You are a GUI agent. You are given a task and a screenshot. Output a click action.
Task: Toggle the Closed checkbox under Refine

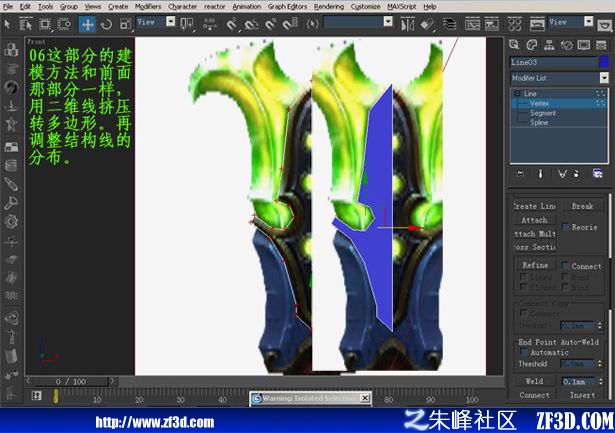click(523, 287)
